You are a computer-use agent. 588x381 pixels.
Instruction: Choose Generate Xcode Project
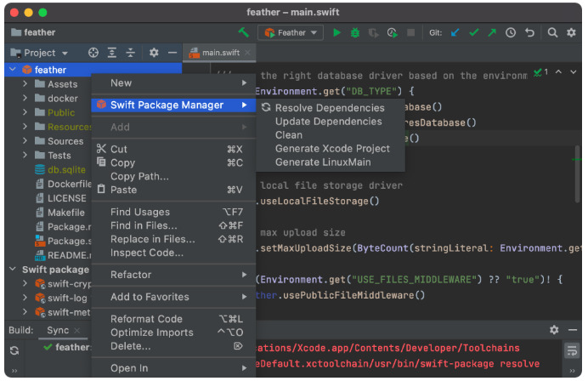(x=331, y=148)
